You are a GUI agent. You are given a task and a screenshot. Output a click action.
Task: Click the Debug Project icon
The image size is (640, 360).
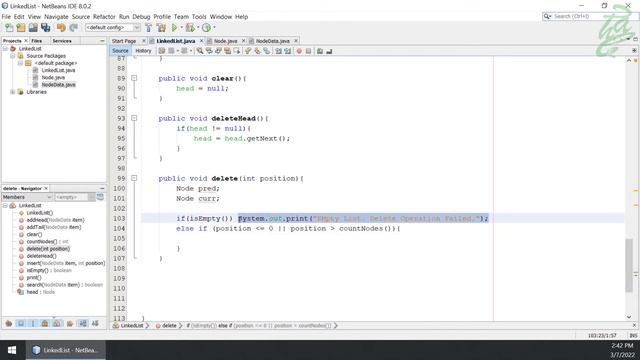pyautogui.click(x=190, y=27)
